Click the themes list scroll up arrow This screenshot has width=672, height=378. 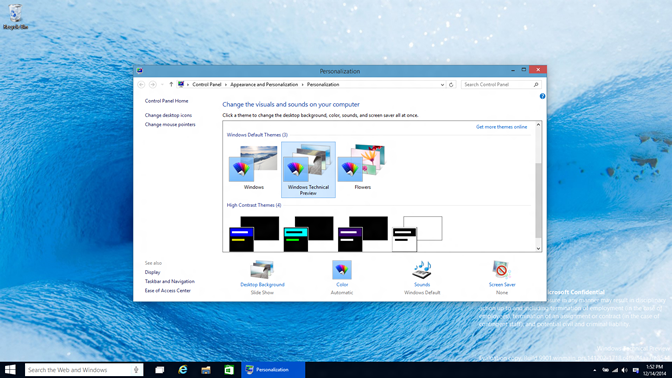(538, 125)
